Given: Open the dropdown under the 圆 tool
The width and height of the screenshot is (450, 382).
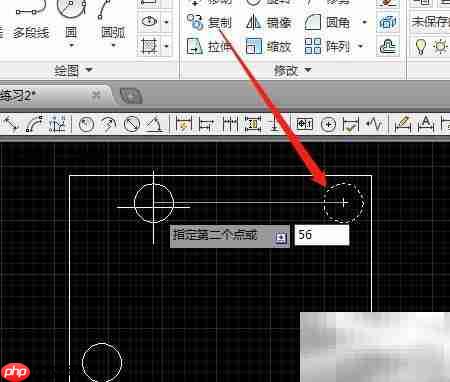Looking at the screenshot, I should [71, 45].
